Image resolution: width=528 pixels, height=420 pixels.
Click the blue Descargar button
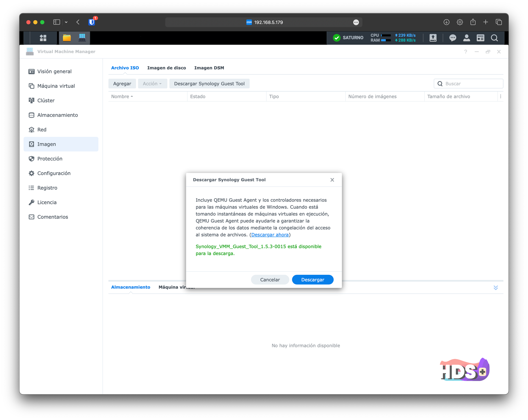pyautogui.click(x=313, y=280)
